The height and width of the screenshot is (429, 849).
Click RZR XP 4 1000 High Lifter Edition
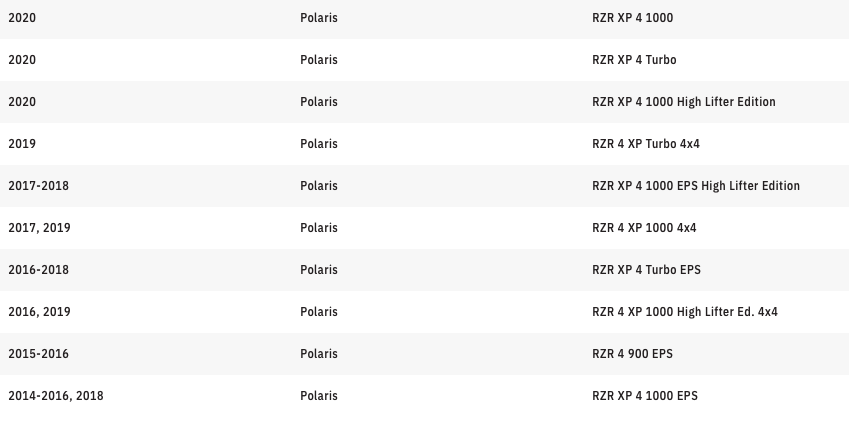point(683,102)
